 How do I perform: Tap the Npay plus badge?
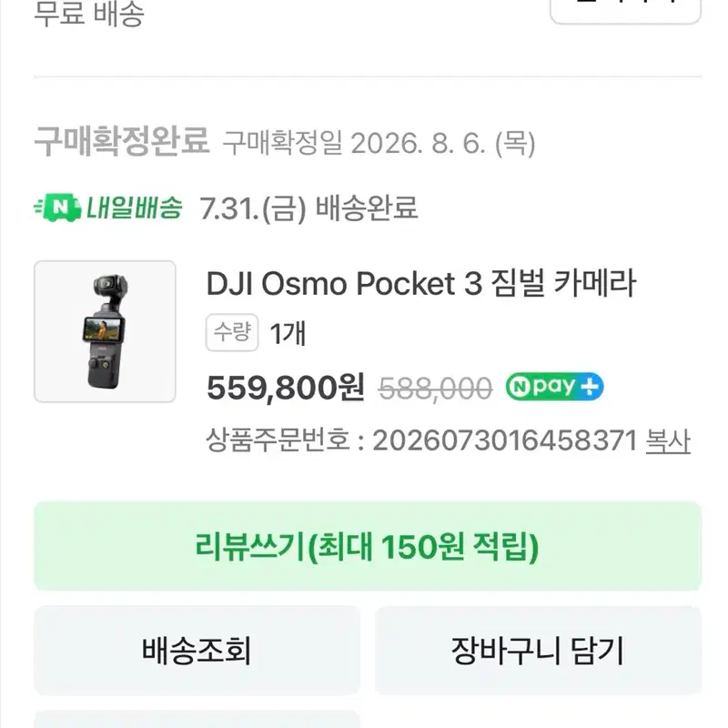[554, 387]
